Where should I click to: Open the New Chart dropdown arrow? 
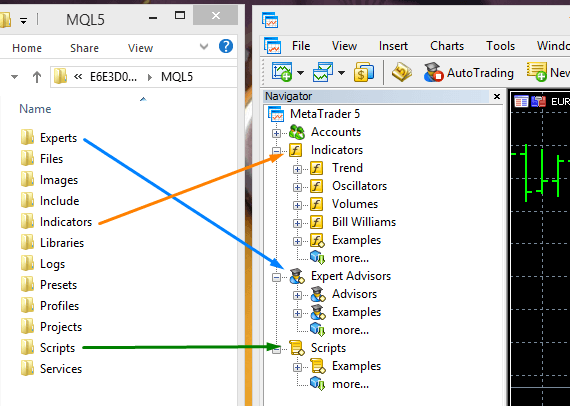tap(300, 73)
